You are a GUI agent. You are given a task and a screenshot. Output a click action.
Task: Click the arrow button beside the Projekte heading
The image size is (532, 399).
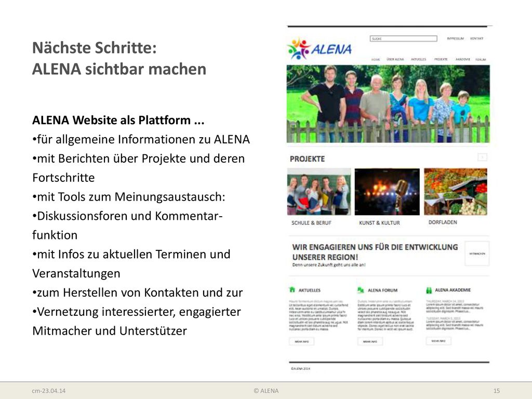(x=482, y=157)
